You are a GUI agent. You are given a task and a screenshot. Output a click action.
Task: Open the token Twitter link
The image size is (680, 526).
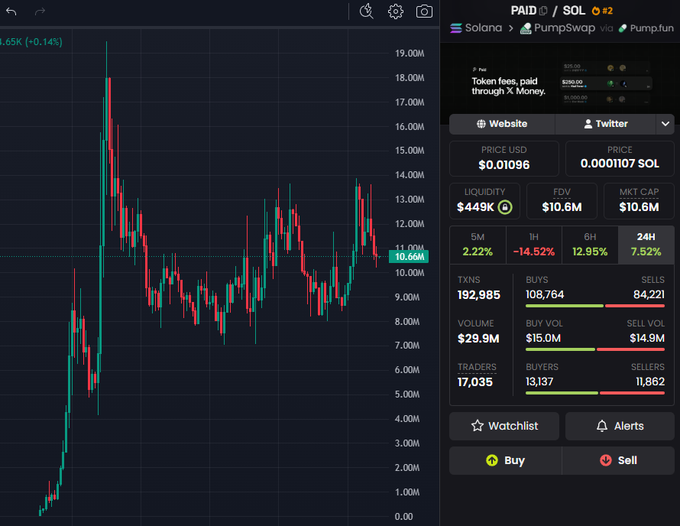[x=605, y=124]
